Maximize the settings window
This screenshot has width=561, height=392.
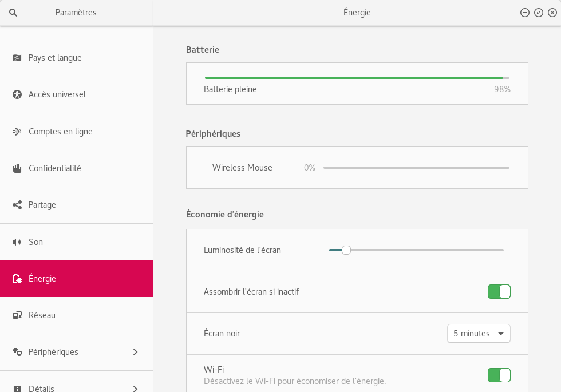(538, 13)
